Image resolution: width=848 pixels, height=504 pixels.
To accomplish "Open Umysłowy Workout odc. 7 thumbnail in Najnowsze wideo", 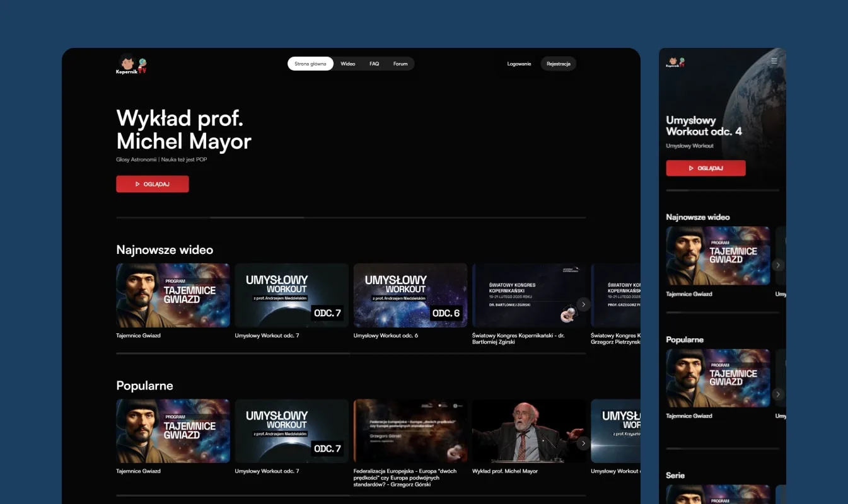I will 291,295.
